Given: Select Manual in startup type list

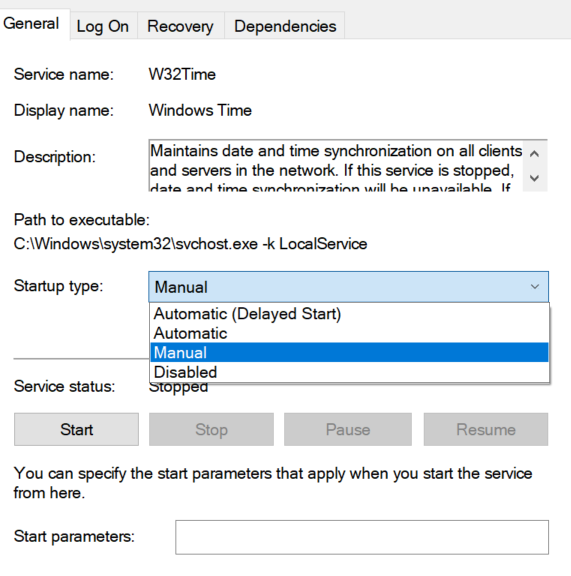Looking at the screenshot, I should pos(349,353).
